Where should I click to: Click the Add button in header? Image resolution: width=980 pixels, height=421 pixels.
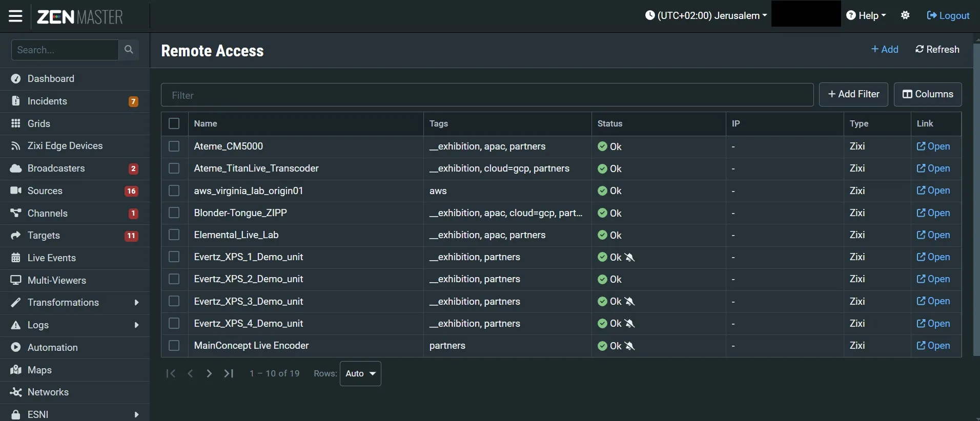[x=885, y=50]
